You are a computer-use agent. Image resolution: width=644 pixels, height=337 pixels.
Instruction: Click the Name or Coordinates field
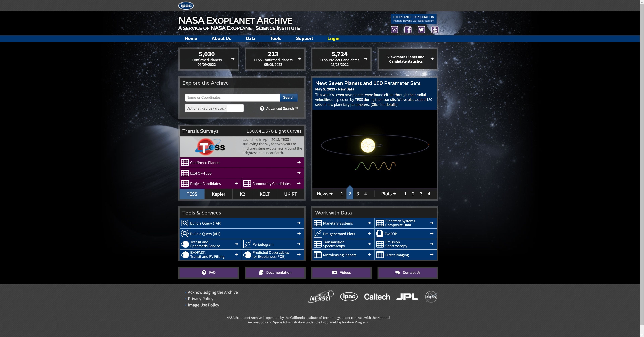pos(232,97)
